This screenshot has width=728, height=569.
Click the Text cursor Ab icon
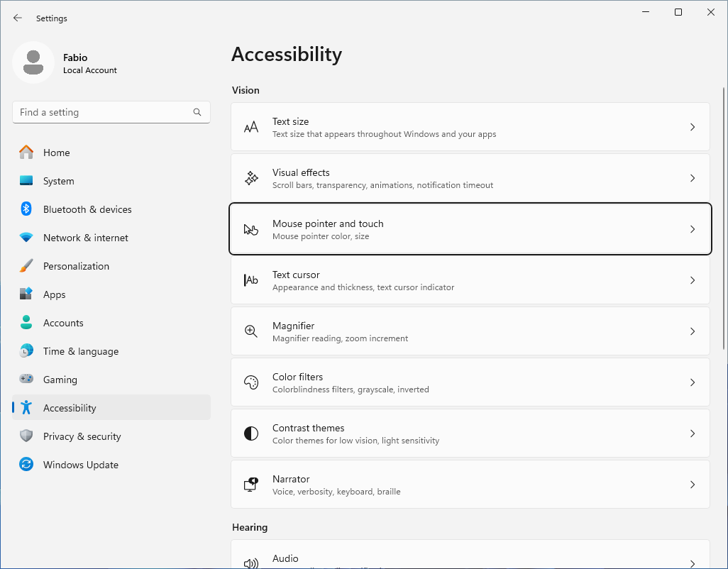click(x=251, y=280)
